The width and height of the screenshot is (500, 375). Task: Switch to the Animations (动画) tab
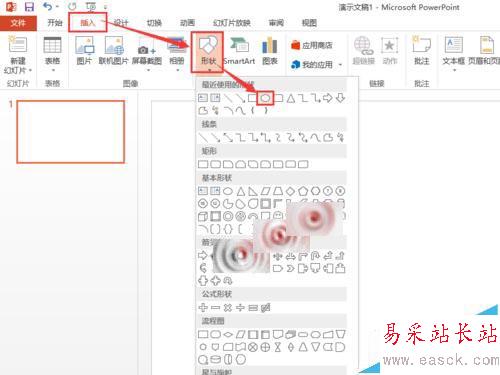pyautogui.click(x=187, y=23)
